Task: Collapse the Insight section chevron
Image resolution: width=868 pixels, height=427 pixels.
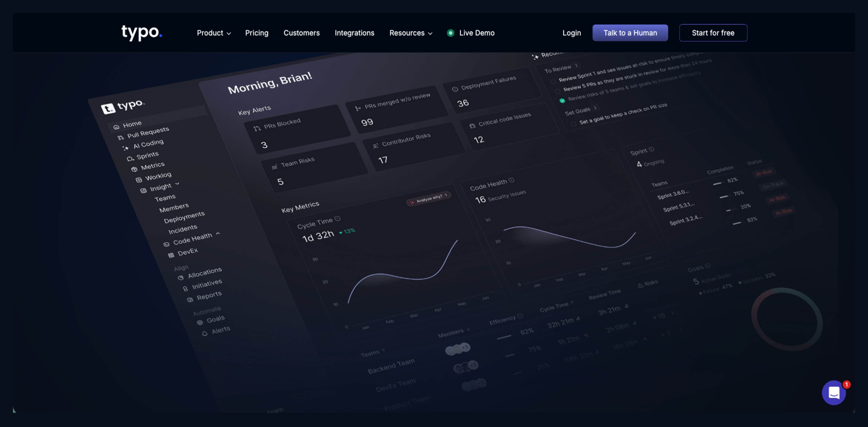Action: pos(177,184)
